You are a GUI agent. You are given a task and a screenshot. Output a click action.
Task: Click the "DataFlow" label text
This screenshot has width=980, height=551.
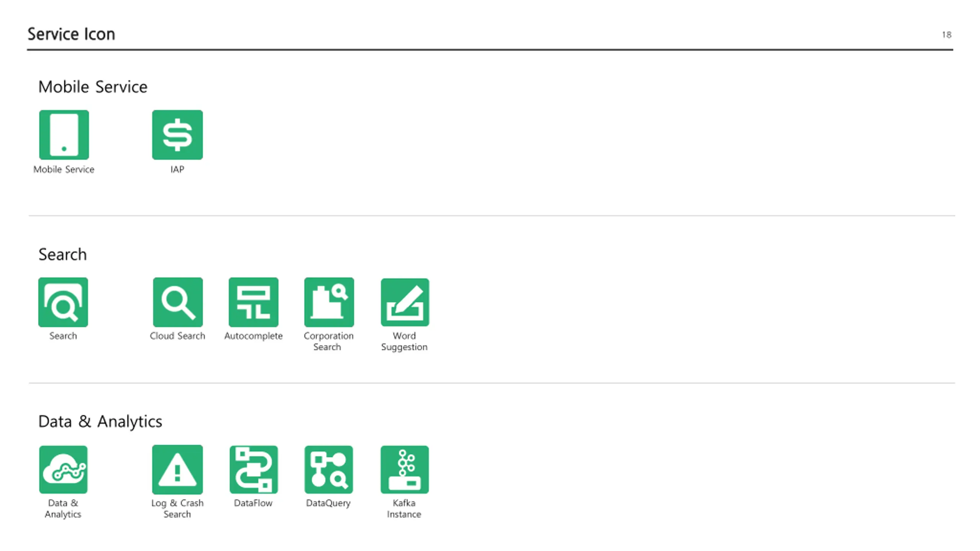253,503
